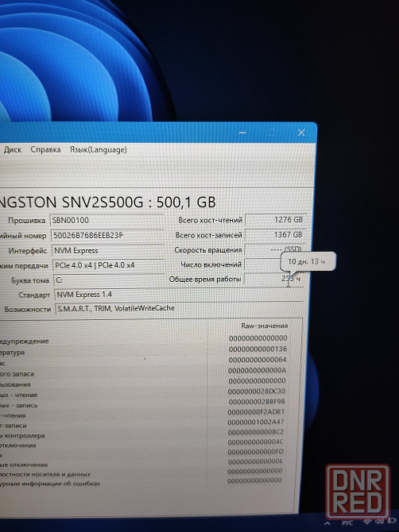Click the battery tray icon
399x532 pixels.
[391, 520]
